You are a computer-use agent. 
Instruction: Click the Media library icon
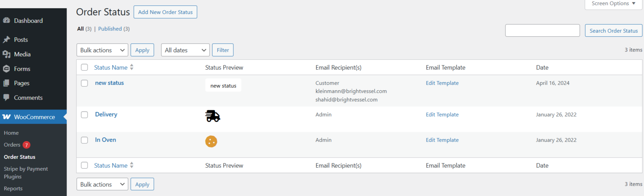tap(6, 54)
